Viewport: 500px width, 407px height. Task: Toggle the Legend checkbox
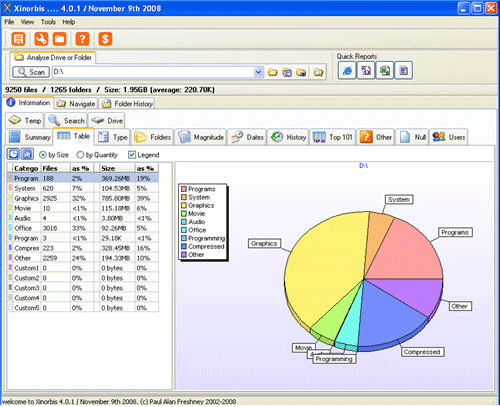click(x=132, y=155)
